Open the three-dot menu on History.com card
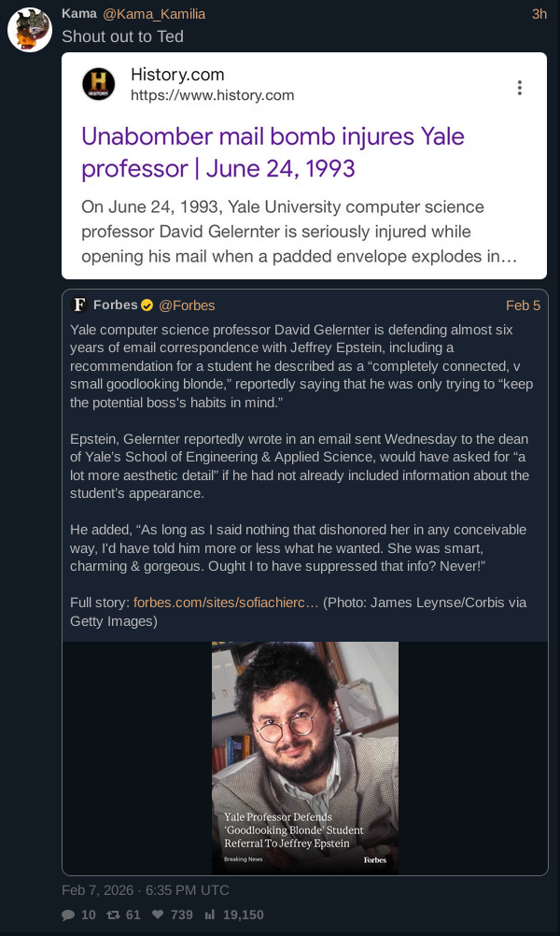 coord(520,87)
